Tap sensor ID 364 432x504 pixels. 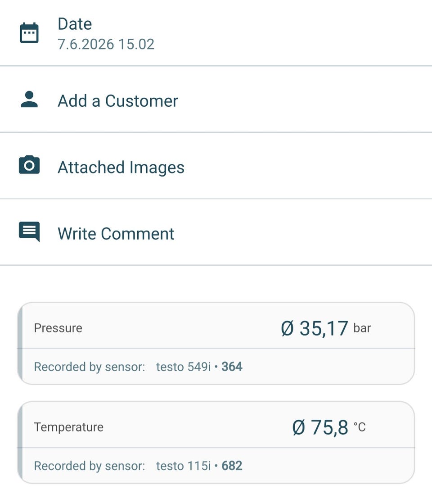[232, 367]
